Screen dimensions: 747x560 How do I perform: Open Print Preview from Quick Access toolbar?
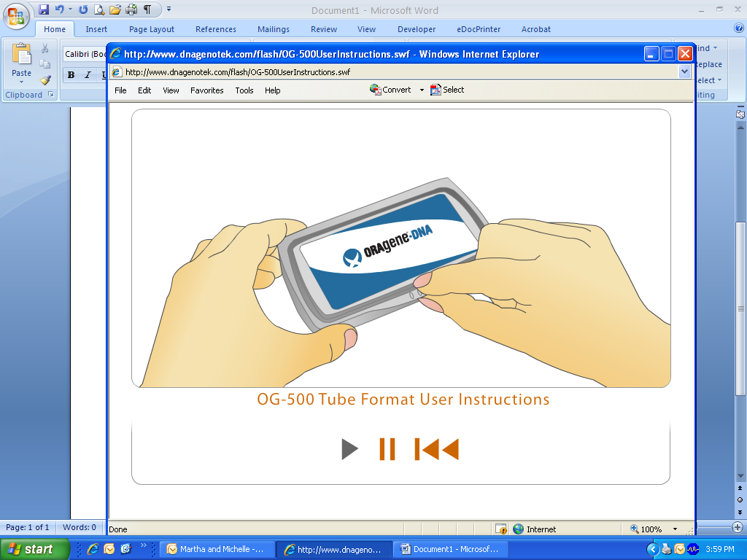(x=99, y=9)
